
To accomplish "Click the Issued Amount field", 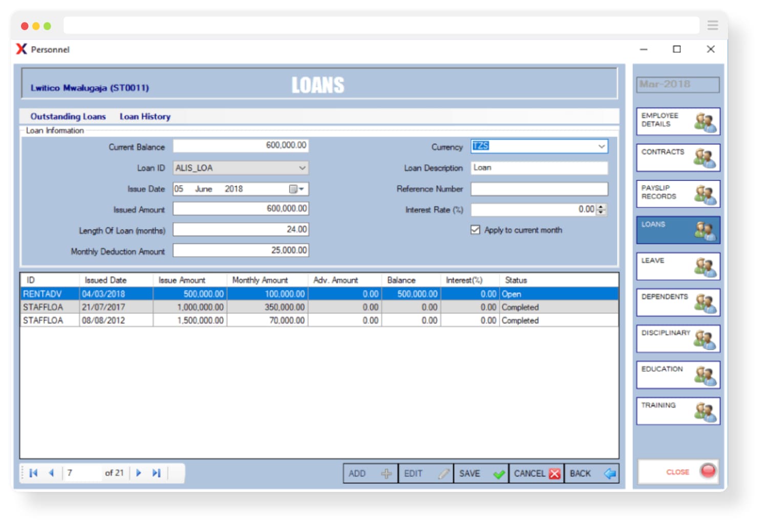I will point(241,209).
